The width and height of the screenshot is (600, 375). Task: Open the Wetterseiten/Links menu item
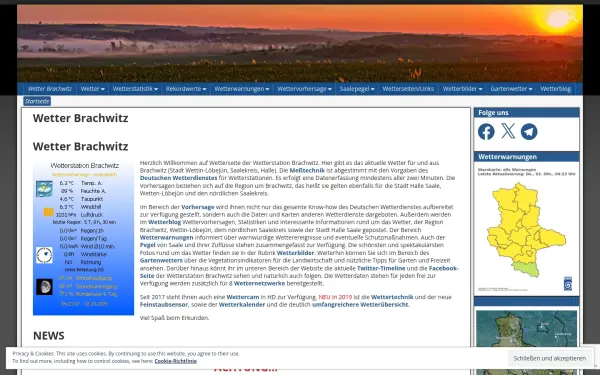point(408,89)
